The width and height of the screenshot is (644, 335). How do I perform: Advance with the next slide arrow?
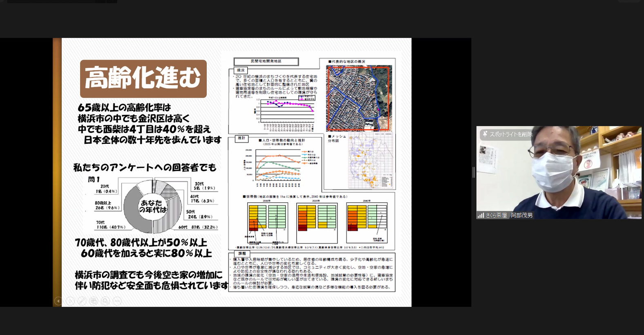click(70, 301)
